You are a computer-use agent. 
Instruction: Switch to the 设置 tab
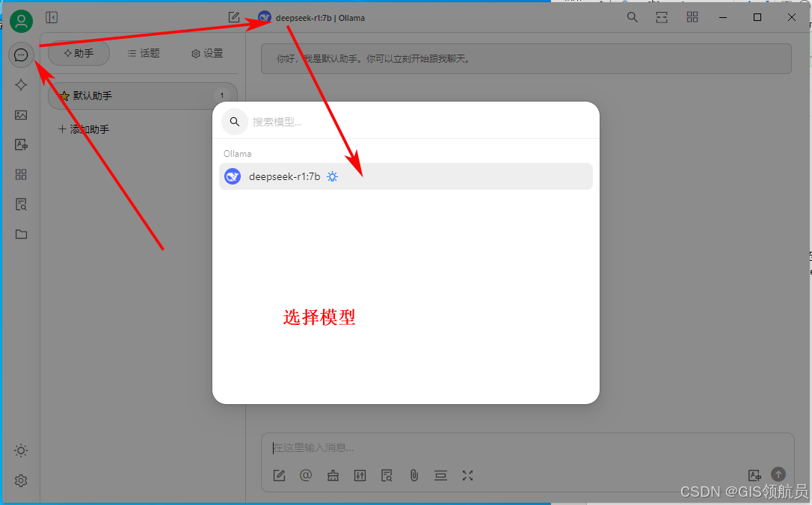207,53
